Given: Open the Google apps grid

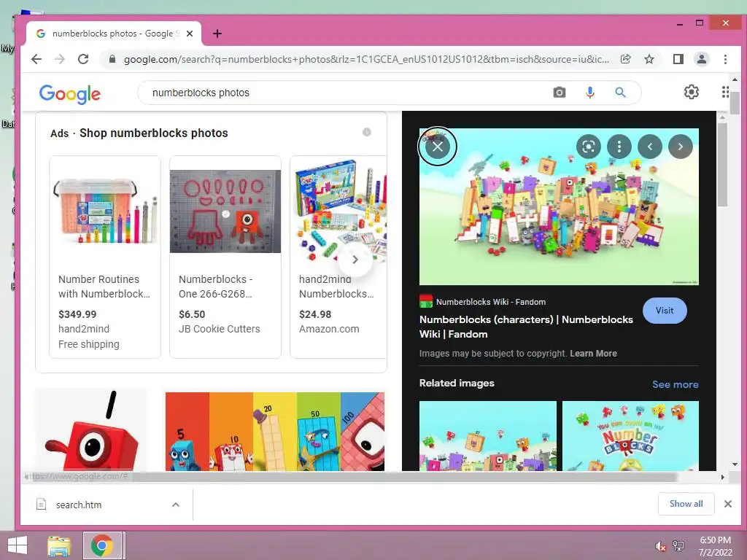Looking at the screenshot, I should coord(725,92).
